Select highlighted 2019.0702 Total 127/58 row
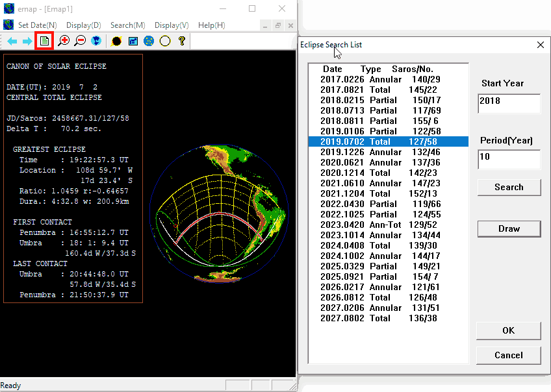The width and height of the screenshot is (551, 392). (389, 141)
